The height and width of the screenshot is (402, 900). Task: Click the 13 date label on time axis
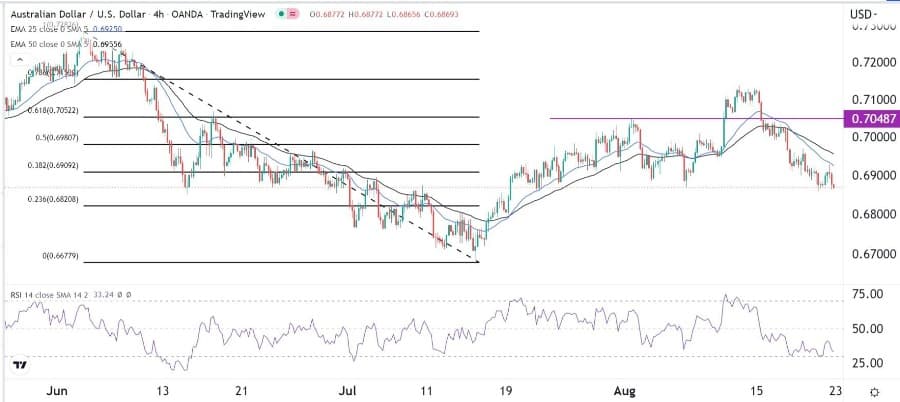[163, 392]
